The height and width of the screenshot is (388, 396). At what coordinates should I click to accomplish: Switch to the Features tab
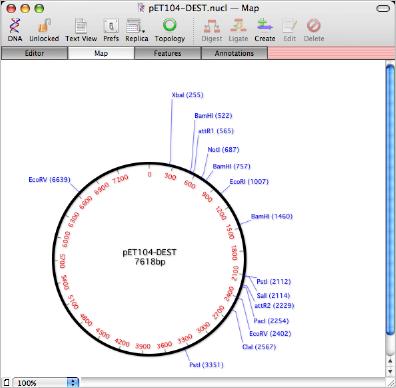tap(168, 53)
